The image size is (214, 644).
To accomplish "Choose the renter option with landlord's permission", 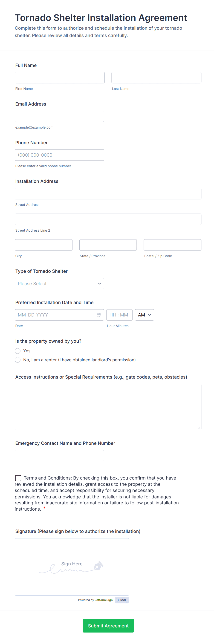I will click(x=17, y=360).
